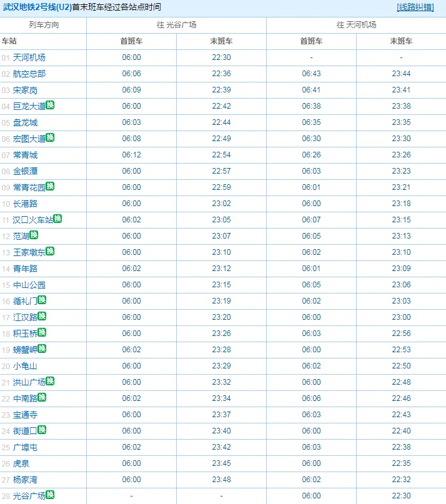Select the 航空总部 station link
Screen dimensions: 446x504
(29, 74)
